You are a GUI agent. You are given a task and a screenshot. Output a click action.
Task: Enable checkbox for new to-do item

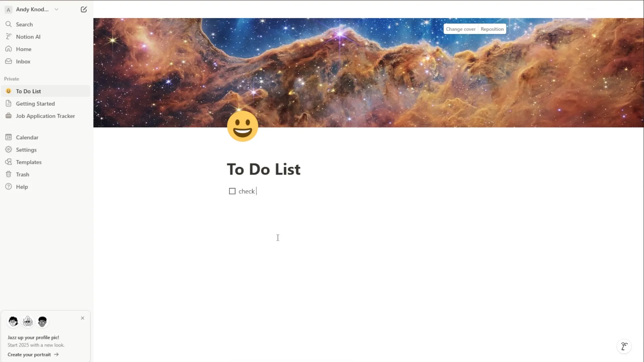232,191
